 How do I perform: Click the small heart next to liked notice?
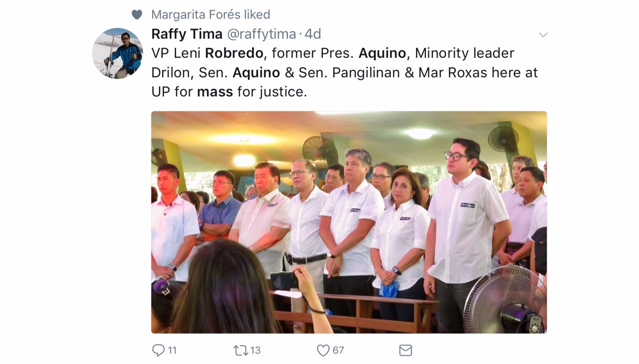pos(137,14)
